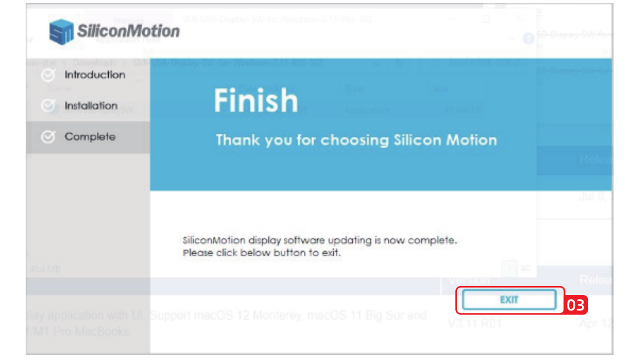The height and width of the screenshot is (363, 644).
Task: Click the V3.11 R01 version entry
Action: point(474,323)
